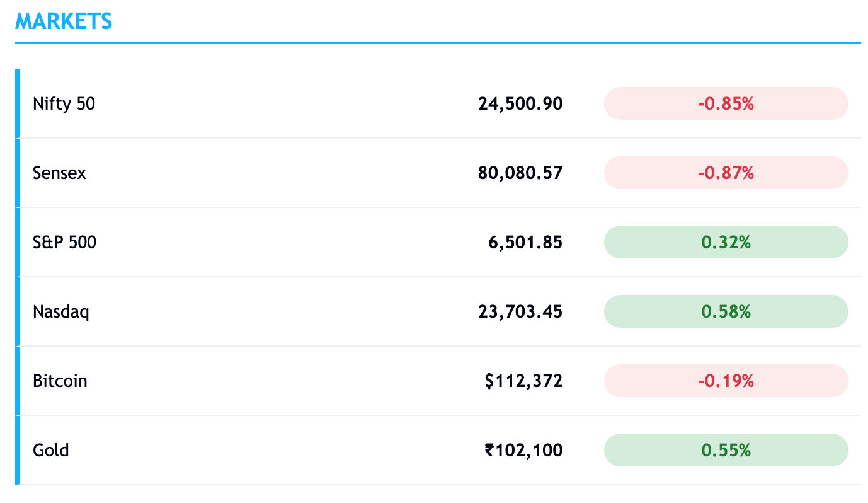Select the S&P 500 row label
Viewport: 868px width, 503px height.
pyautogui.click(x=65, y=242)
